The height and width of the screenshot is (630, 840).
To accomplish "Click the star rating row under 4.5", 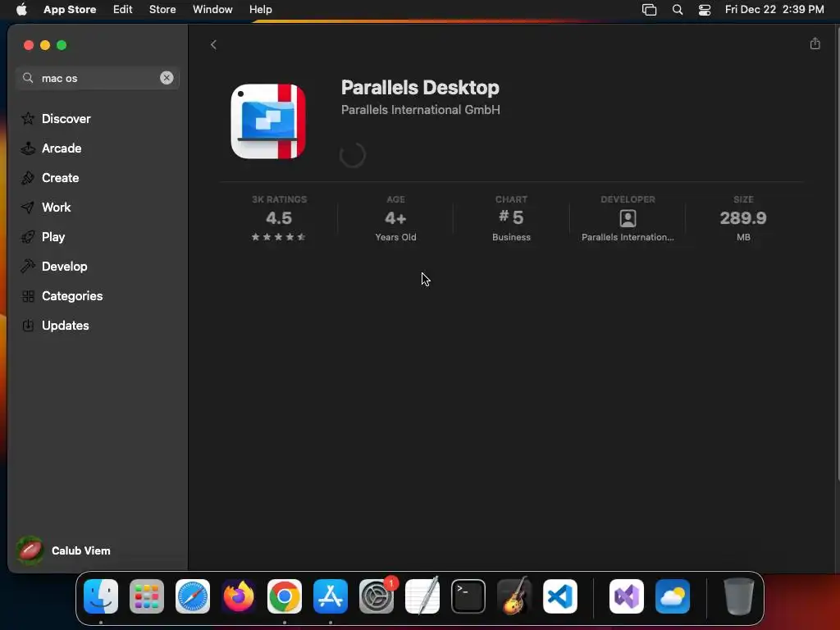I will [x=279, y=237].
